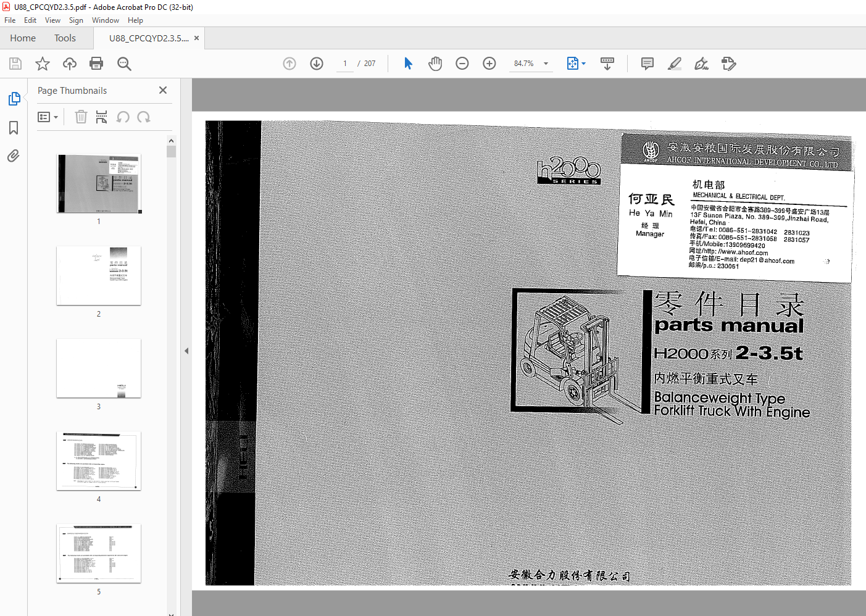Close the Page Thumbnails panel

(163, 90)
